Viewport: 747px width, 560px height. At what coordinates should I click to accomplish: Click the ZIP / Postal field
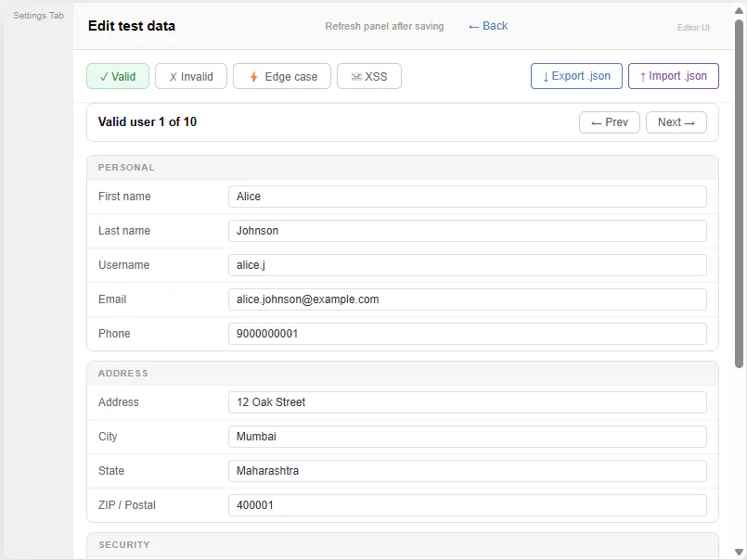pos(468,504)
